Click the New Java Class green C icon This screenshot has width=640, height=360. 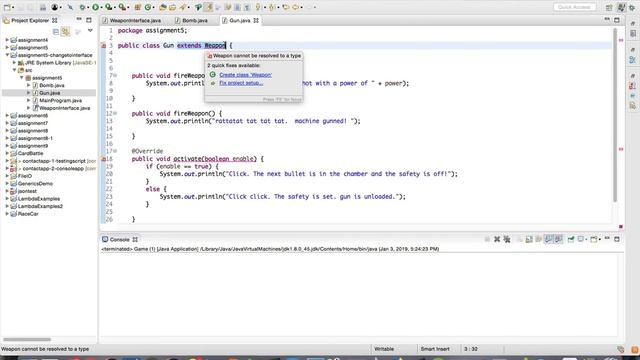(x=148, y=7)
